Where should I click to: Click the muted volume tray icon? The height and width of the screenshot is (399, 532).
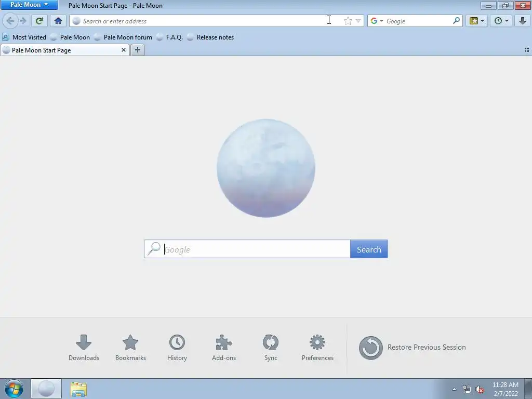coord(480,389)
